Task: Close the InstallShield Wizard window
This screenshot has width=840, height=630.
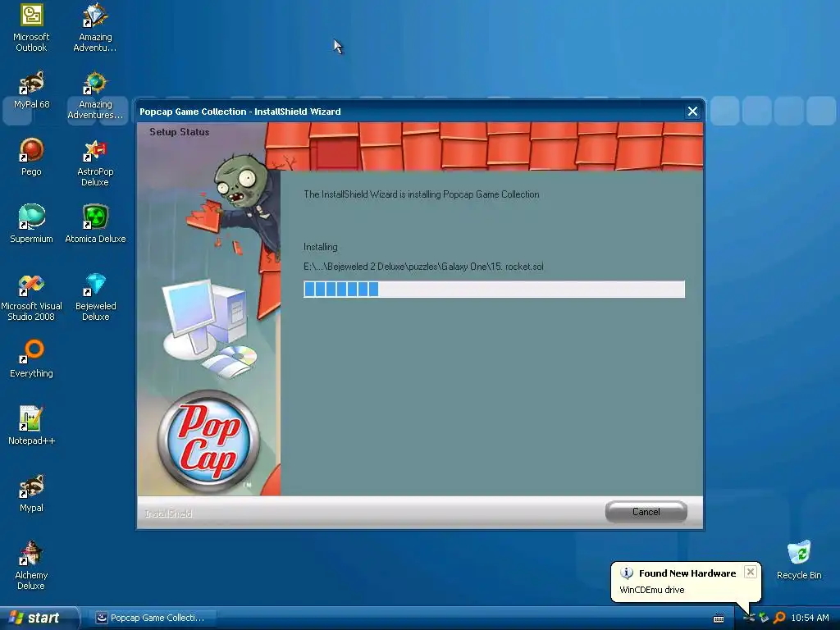Action: pos(692,112)
